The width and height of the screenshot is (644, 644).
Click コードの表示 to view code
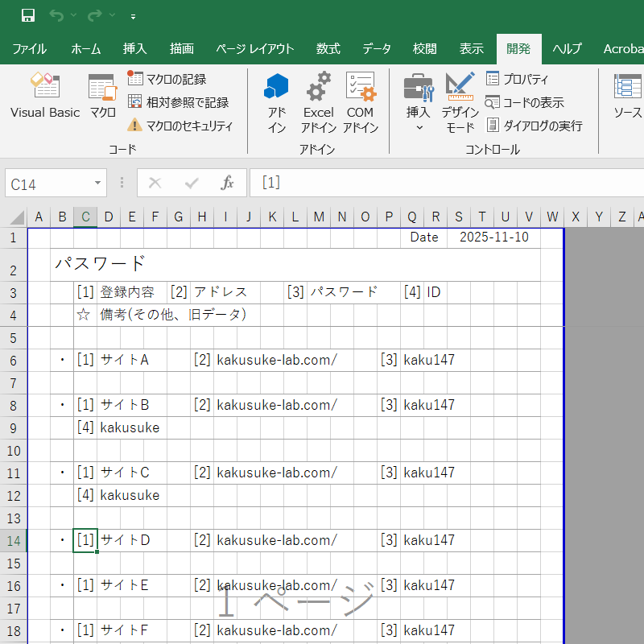[x=524, y=102]
